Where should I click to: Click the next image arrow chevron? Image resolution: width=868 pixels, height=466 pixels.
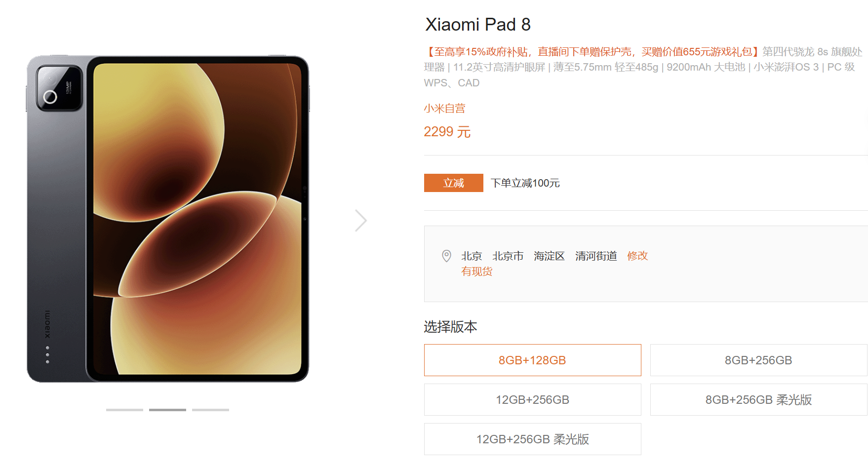[361, 221]
